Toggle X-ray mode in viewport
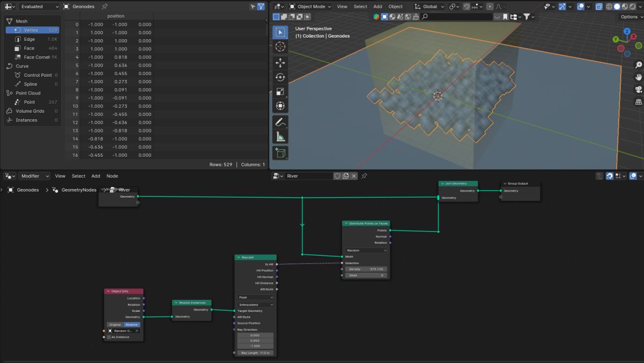The height and width of the screenshot is (363, 644). (x=599, y=6)
